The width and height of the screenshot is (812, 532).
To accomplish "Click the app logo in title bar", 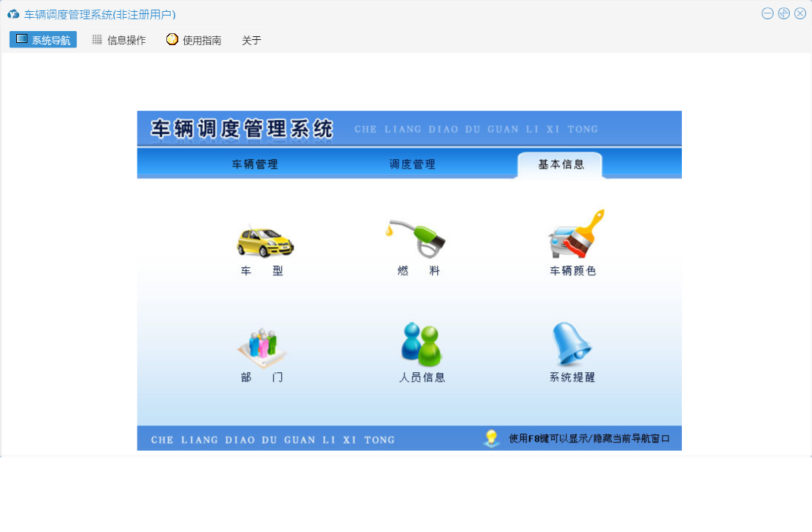I will (13, 14).
